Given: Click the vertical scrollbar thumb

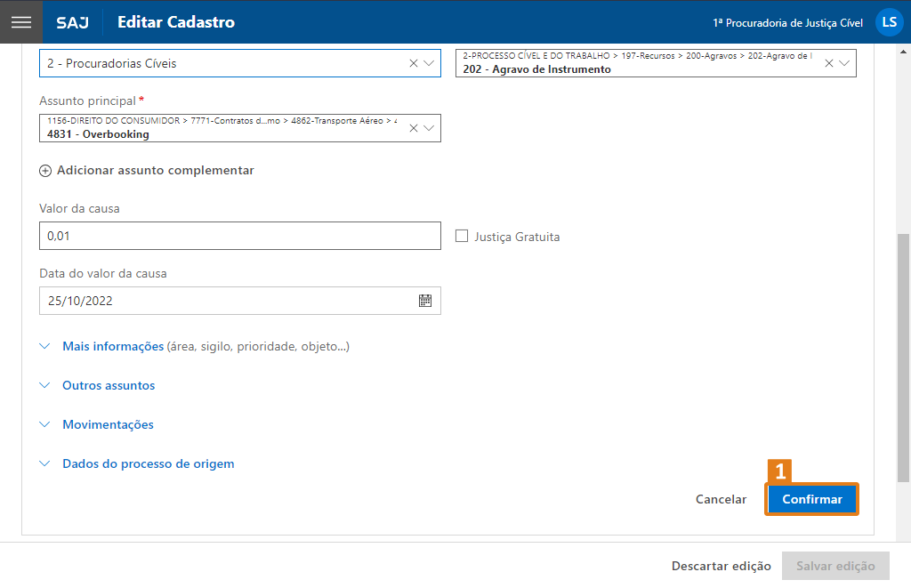Looking at the screenshot, I should tap(904, 356).
